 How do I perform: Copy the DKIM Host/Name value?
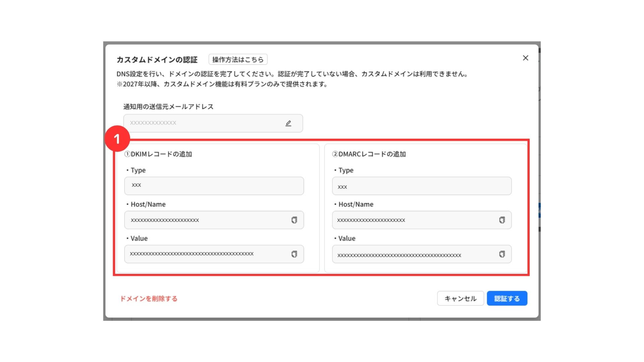[x=294, y=220]
